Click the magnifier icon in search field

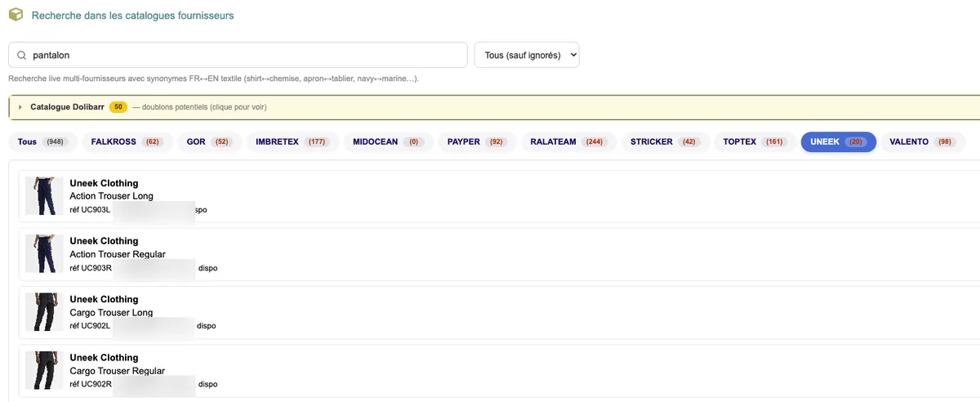(22, 56)
